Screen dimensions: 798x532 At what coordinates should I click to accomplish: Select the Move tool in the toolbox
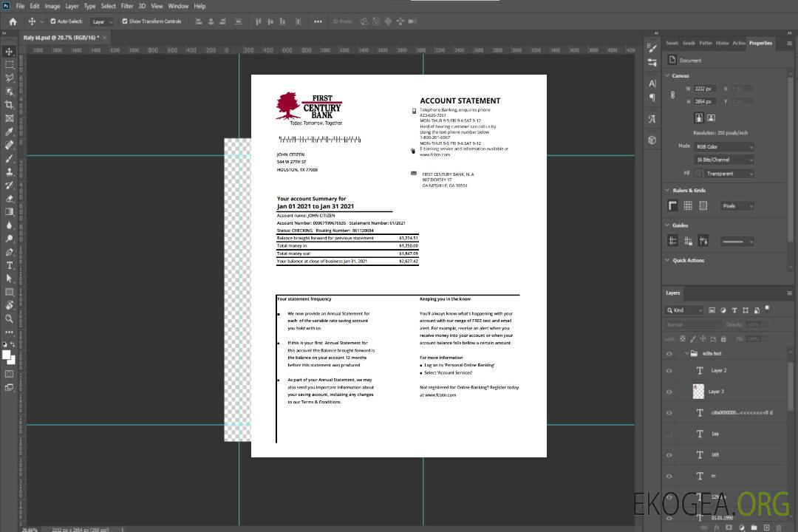(9, 52)
